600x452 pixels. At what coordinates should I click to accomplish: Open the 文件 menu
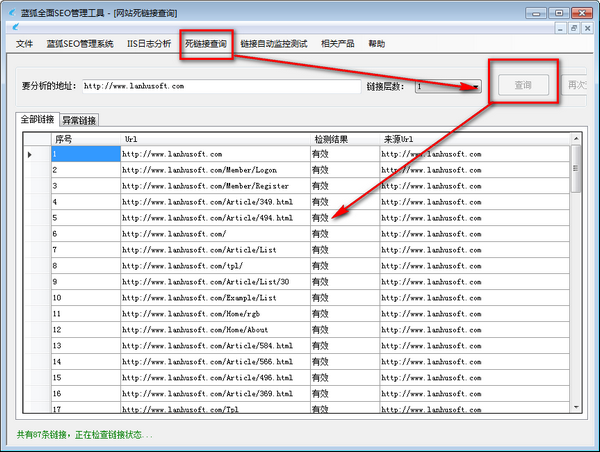(25, 44)
